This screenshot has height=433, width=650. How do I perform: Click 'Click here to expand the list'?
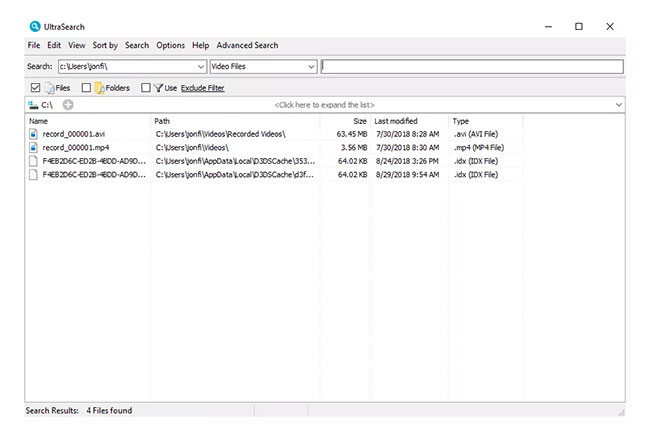pyautogui.click(x=325, y=105)
